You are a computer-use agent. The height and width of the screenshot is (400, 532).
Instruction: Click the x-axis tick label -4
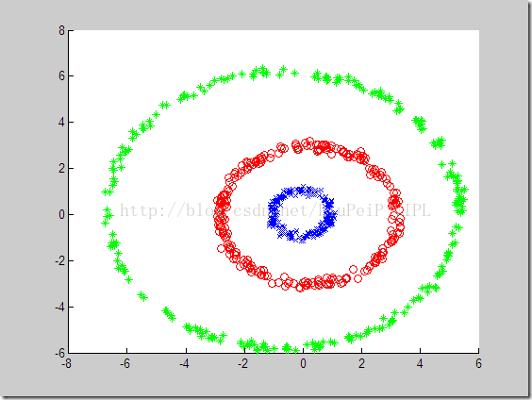click(184, 364)
